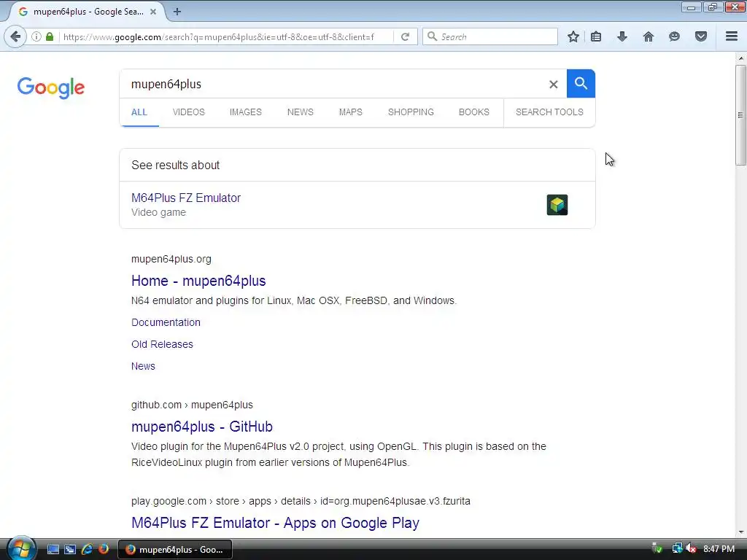
Task: Open the site information icon
Action: (36, 36)
